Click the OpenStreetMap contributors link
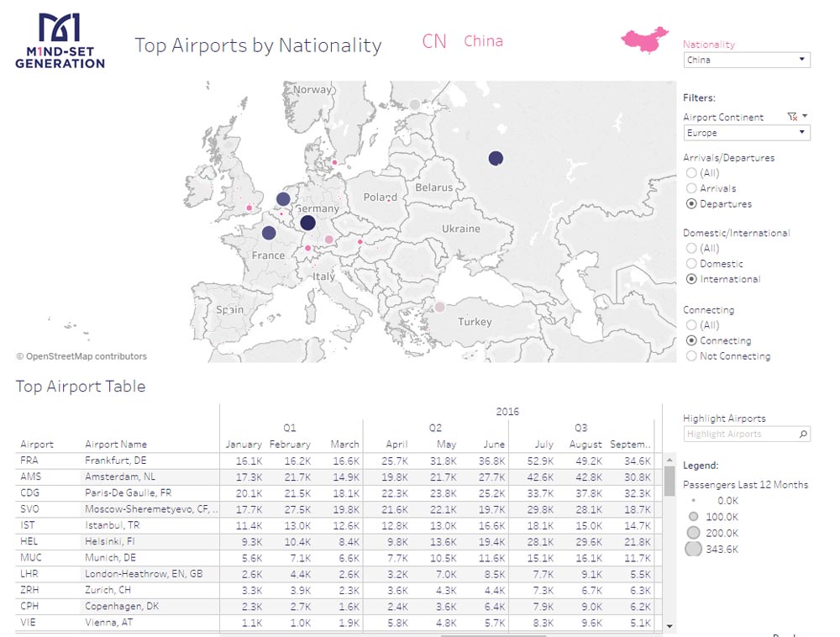The width and height of the screenshot is (840, 637). pos(81,356)
